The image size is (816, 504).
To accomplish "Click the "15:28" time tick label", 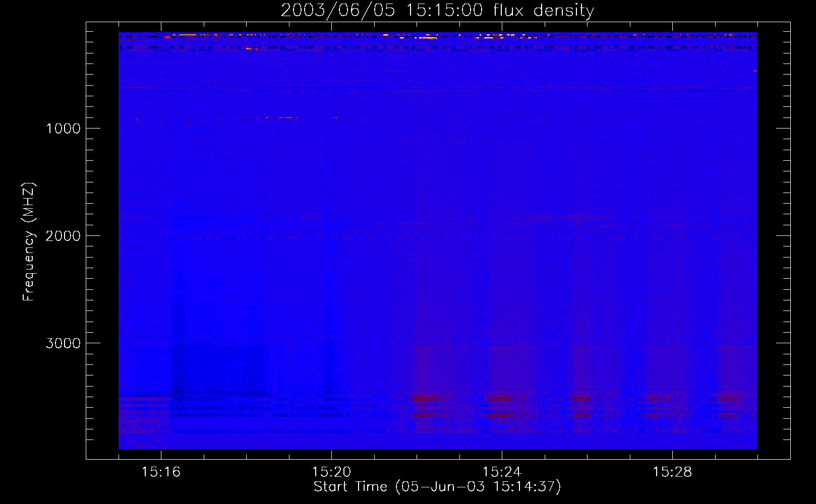I will (672, 472).
